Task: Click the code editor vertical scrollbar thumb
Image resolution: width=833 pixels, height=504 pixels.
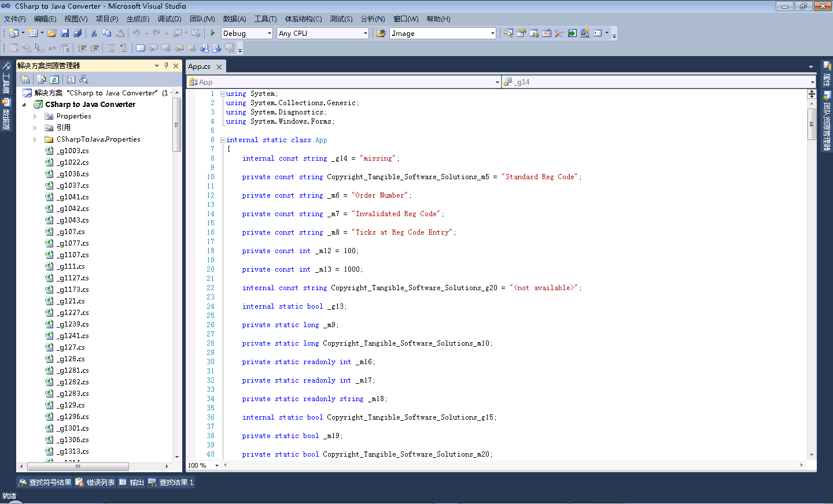Action: point(812,124)
